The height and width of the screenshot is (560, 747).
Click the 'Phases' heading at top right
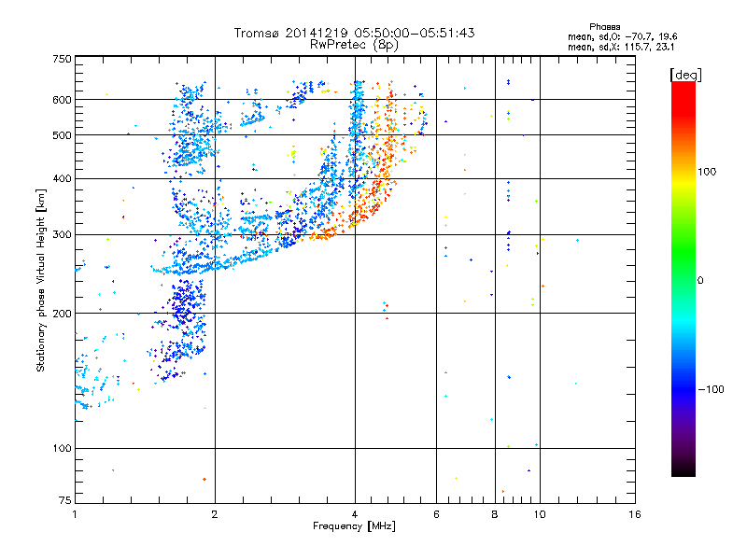tap(604, 27)
